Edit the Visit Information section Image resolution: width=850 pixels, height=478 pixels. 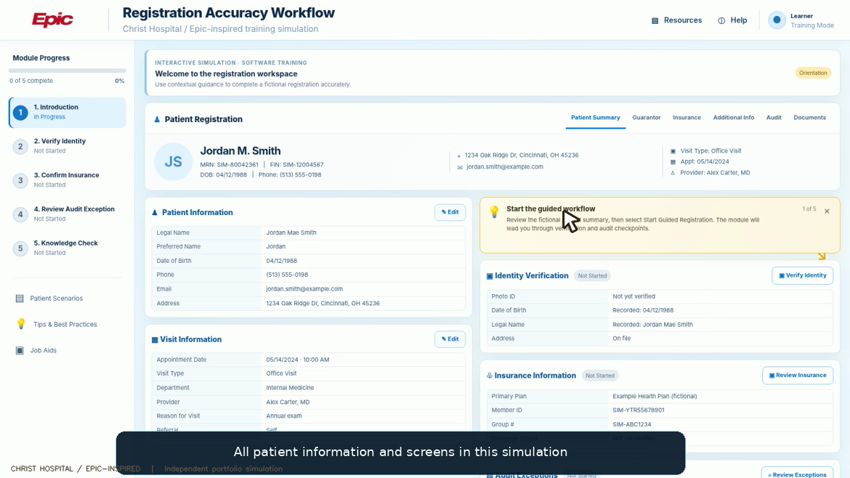click(450, 339)
